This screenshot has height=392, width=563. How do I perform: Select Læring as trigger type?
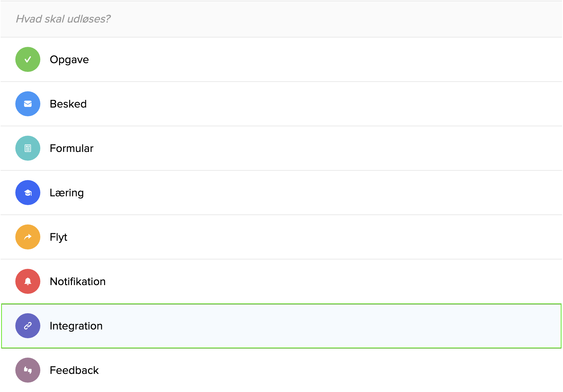pyautogui.click(x=67, y=193)
